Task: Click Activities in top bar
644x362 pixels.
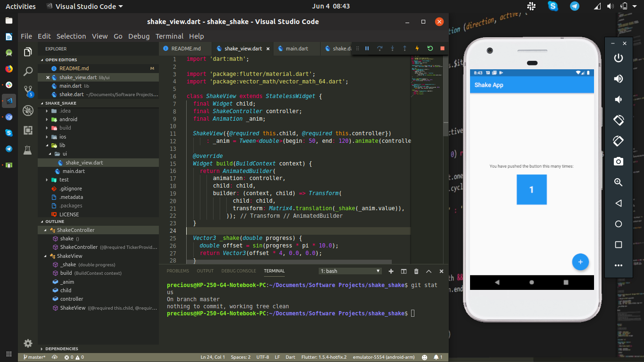Action: point(20,7)
